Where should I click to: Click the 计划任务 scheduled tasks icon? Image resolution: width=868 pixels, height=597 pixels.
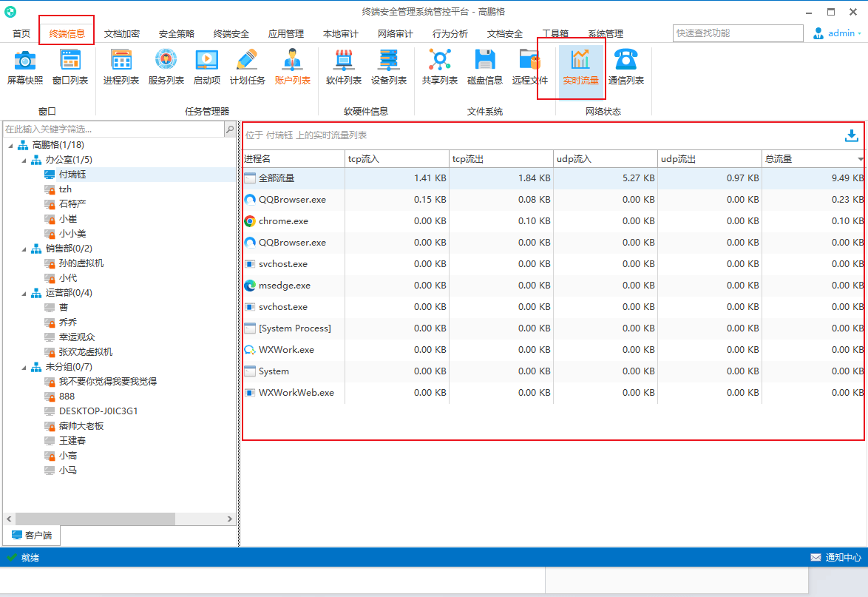pyautogui.click(x=247, y=67)
